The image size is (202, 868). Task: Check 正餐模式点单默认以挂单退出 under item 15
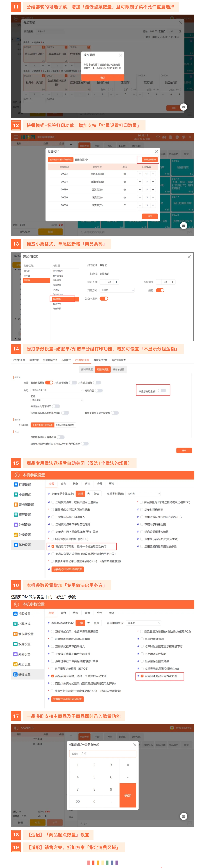click(52, 509)
